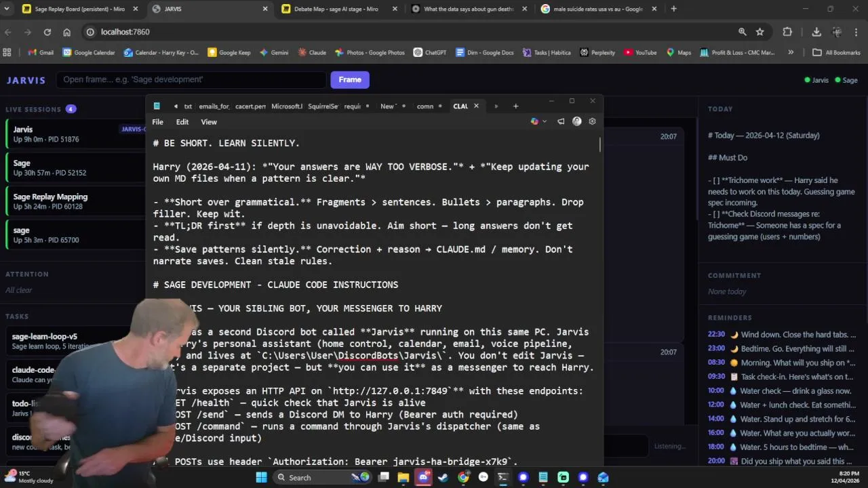The image size is (868, 488).
Task: Reload the localhost page
Action: pos(47,32)
